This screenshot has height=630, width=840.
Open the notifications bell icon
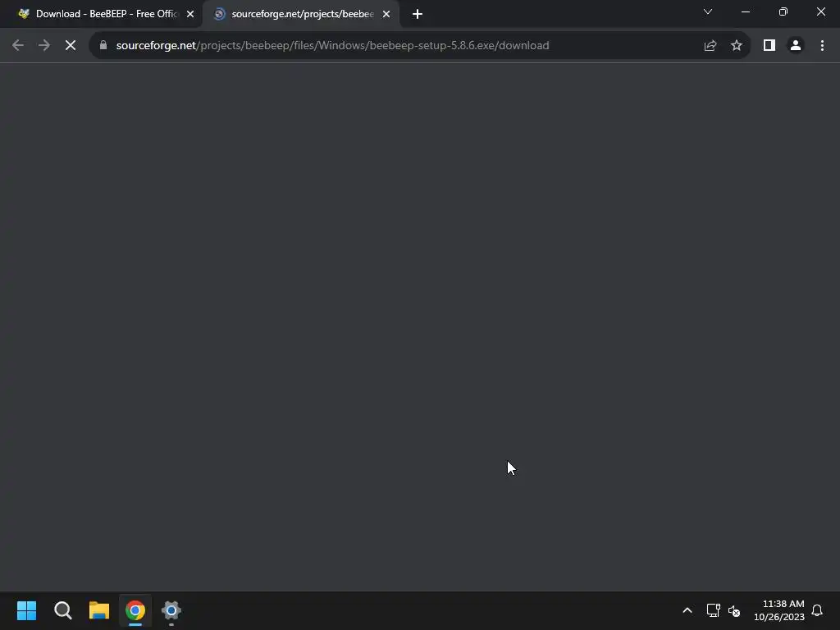click(x=817, y=610)
